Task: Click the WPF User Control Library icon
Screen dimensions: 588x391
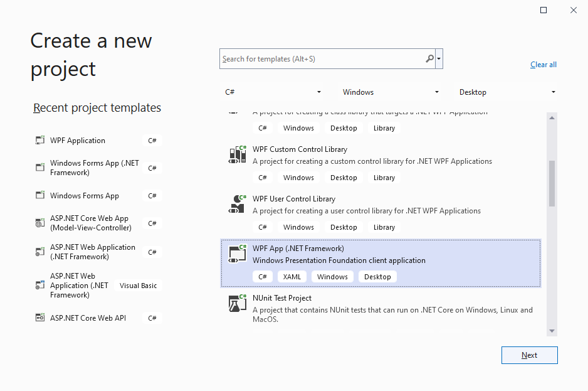Action: point(238,204)
